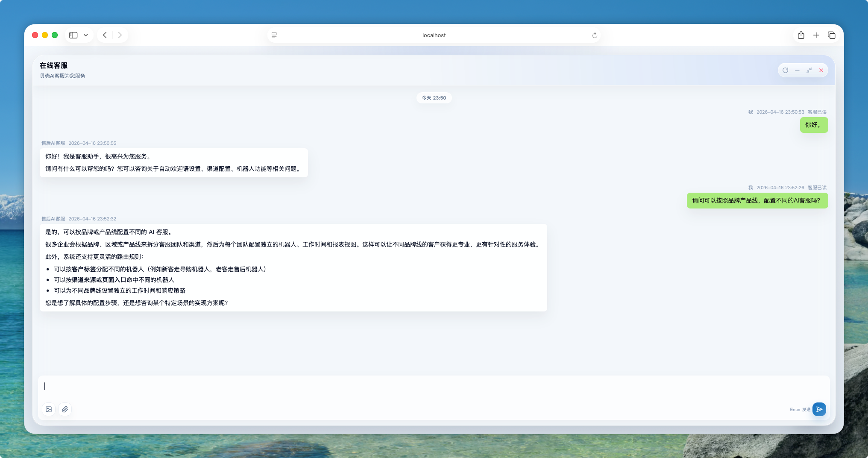Click the Safari tab overview icon
The image size is (868, 458).
tap(831, 35)
